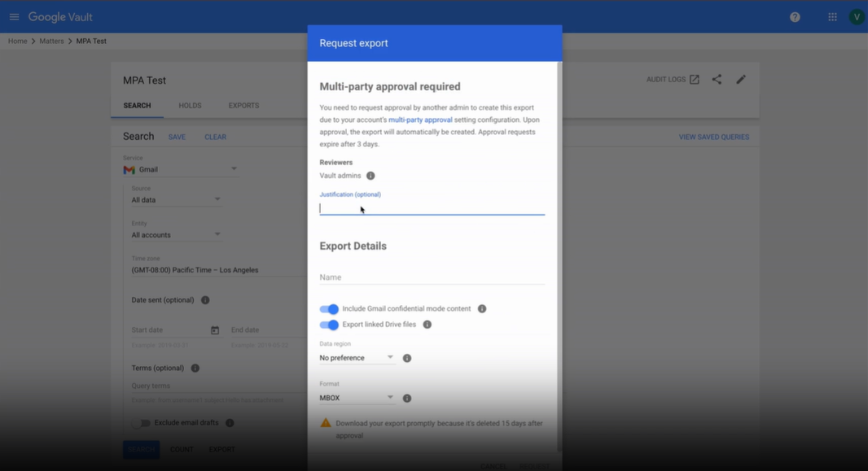Open the Google apps grid
Viewport: 868px width, 471px height.
pos(832,15)
